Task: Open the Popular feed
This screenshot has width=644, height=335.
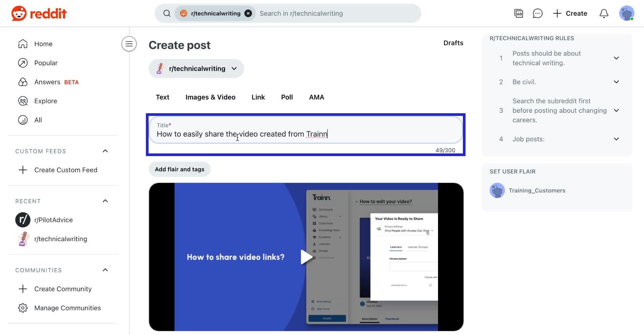Action: [46, 63]
